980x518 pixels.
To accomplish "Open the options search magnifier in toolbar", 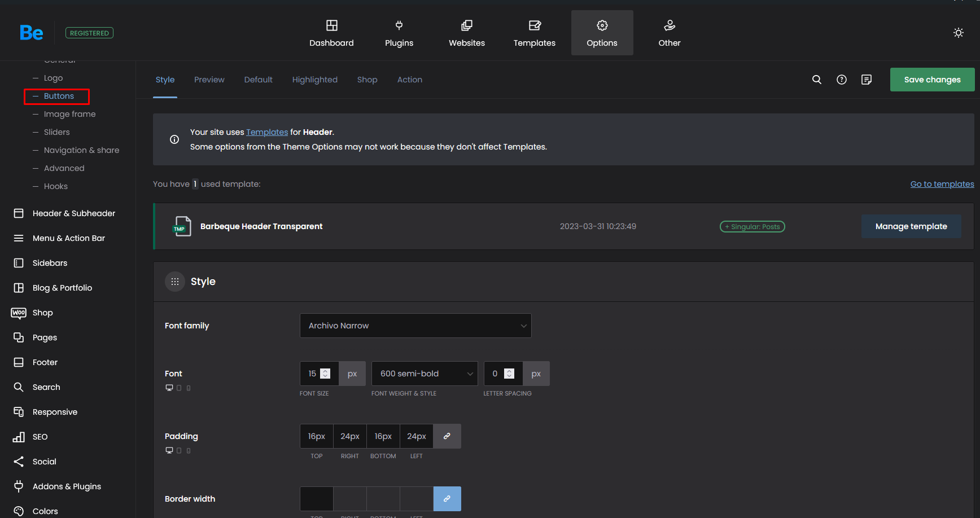I will click(817, 80).
